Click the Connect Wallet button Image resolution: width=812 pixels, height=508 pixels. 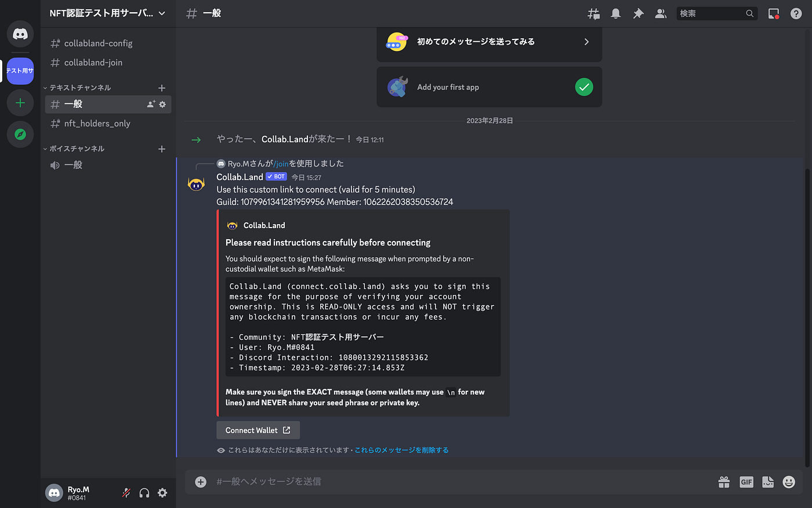coord(258,430)
